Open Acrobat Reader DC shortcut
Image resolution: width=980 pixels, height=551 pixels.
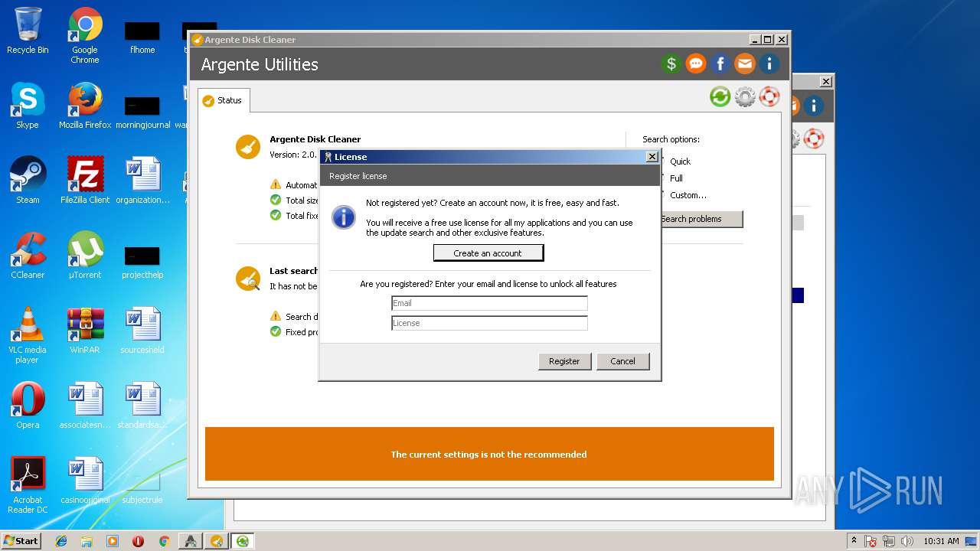coord(28,485)
